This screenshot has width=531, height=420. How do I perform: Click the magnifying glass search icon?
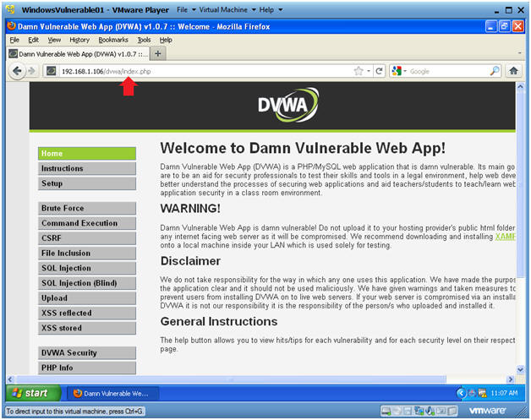495,71
